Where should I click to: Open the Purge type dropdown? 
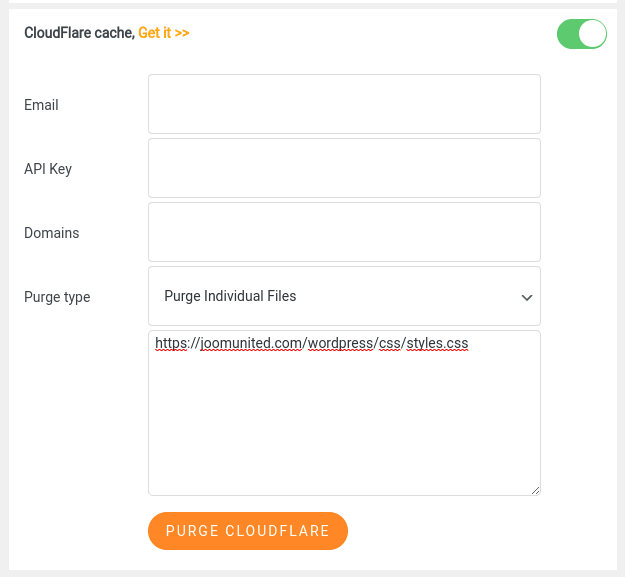(x=344, y=296)
